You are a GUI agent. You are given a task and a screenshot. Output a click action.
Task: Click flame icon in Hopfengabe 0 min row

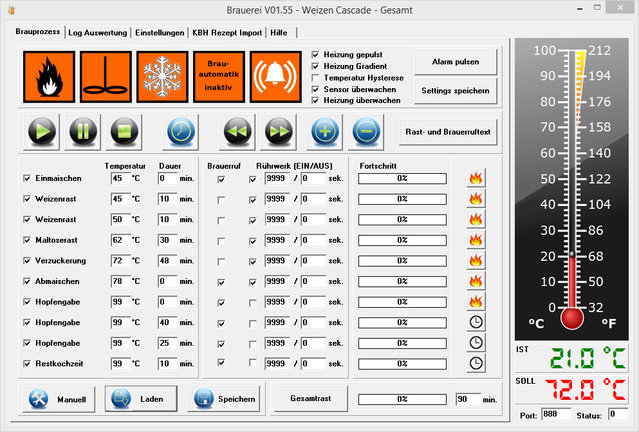click(476, 302)
